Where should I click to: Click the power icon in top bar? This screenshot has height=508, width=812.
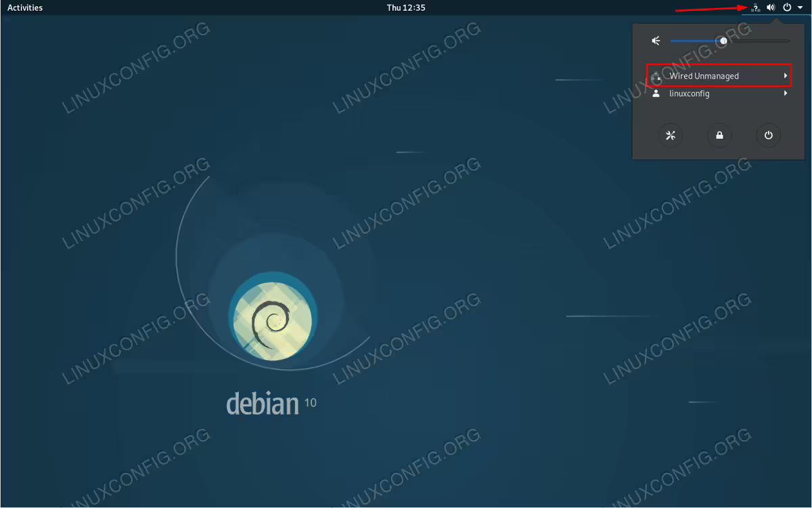tap(787, 7)
